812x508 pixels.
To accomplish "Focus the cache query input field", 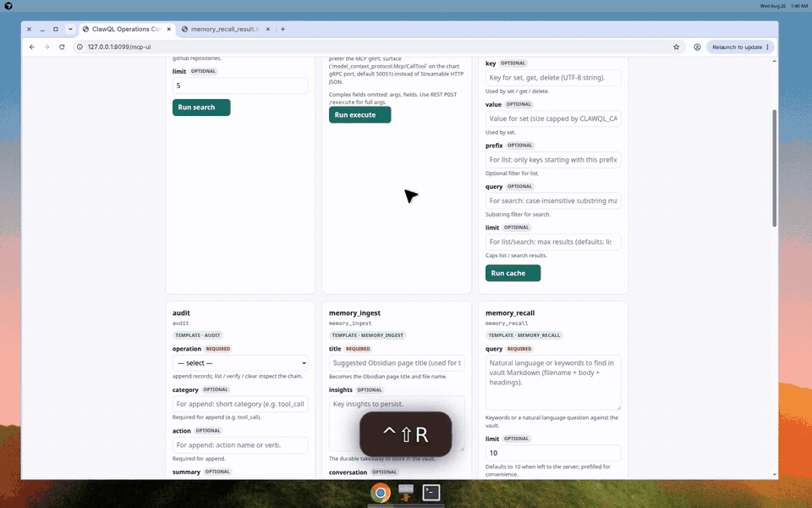I will point(553,201).
